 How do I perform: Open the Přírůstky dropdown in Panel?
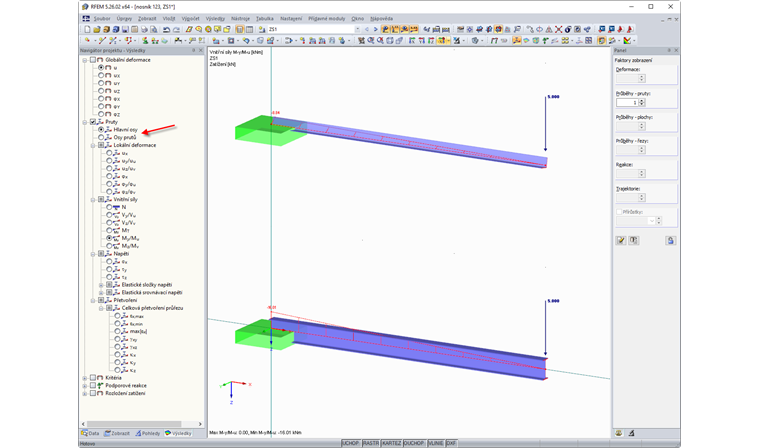[x=651, y=221]
